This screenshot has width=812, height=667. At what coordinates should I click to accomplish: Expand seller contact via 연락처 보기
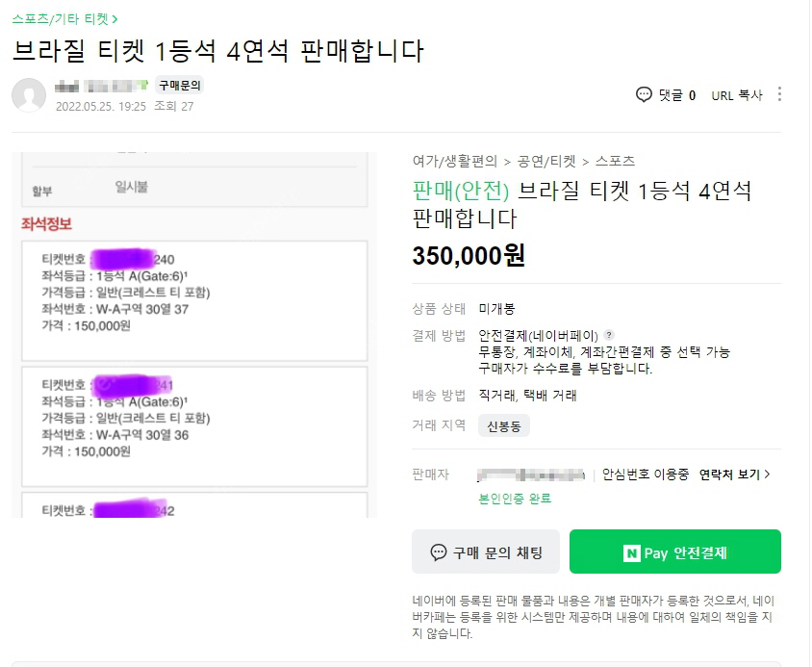point(735,475)
